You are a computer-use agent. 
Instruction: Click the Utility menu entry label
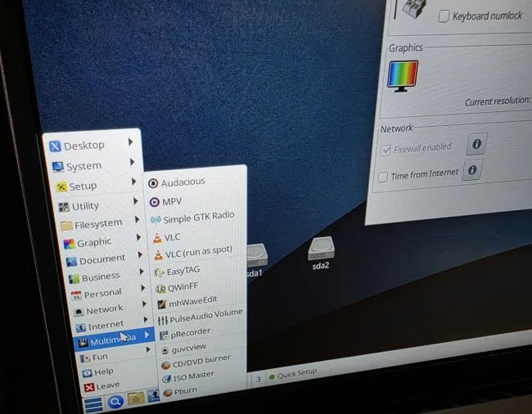[85, 206]
